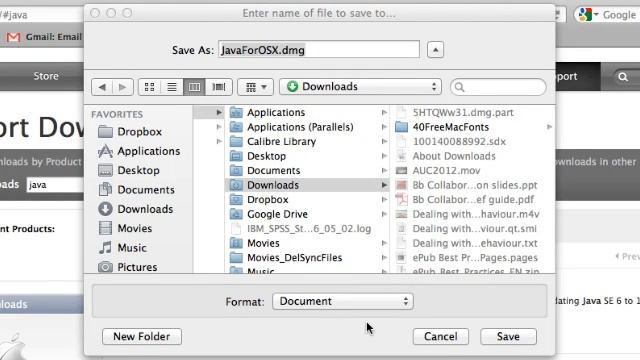Open Google Drive folder
This screenshot has width=640, height=360.
307,214
